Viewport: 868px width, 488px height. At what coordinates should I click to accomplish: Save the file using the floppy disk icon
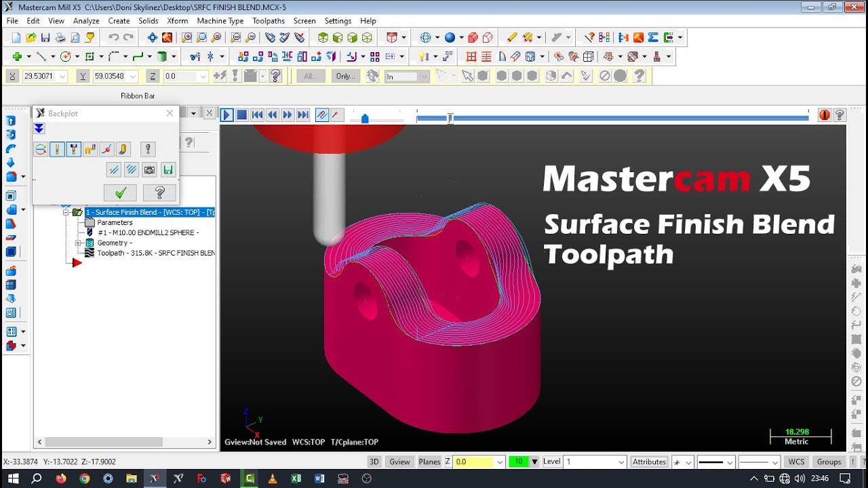point(45,38)
